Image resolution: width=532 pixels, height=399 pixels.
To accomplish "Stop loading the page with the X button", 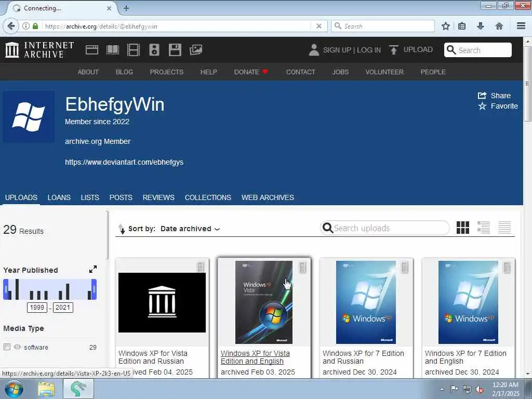I will (x=319, y=26).
